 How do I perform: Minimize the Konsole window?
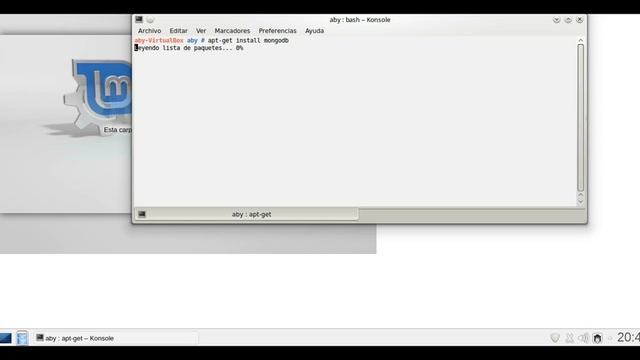click(x=556, y=20)
